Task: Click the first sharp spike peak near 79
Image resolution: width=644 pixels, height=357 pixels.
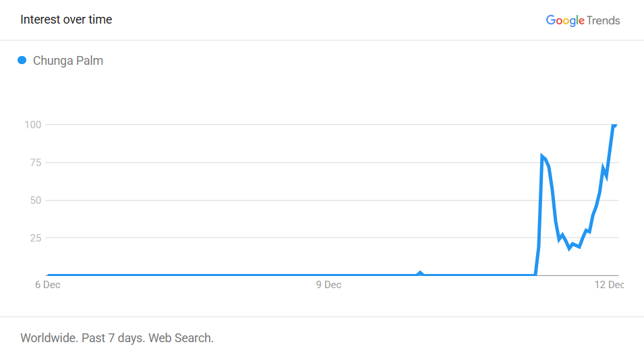Action: [541, 156]
